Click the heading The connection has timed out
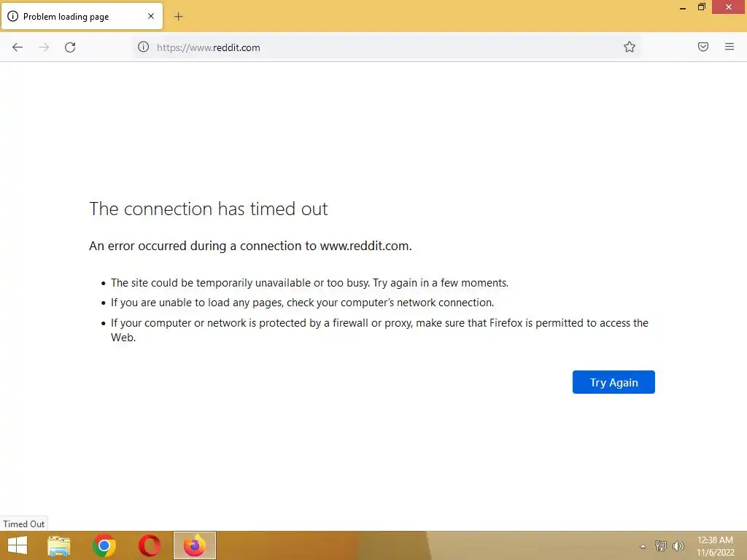 click(x=208, y=209)
